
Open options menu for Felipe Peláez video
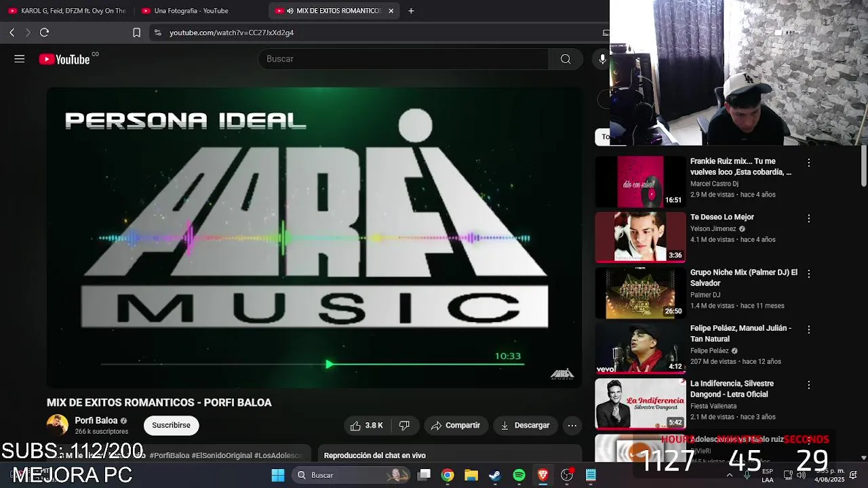coord(808,329)
